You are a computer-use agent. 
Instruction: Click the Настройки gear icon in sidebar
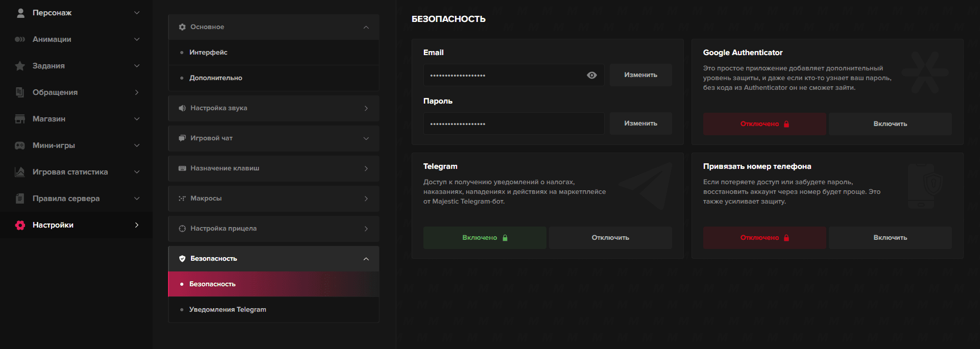coord(20,225)
